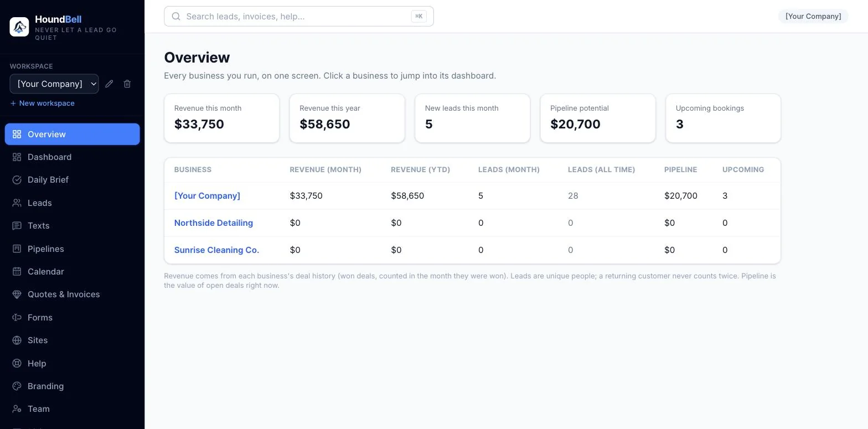This screenshot has width=868, height=429.
Task: Click the trash icon to delete workspace
Action: [x=127, y=84]
